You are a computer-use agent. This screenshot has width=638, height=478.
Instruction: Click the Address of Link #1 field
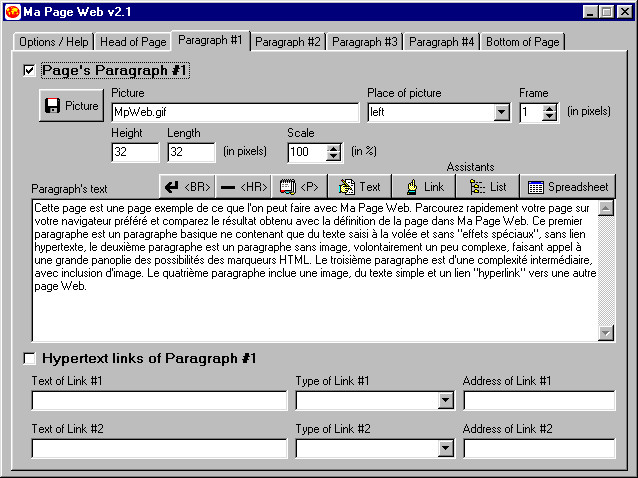click(x=539, y=401)
